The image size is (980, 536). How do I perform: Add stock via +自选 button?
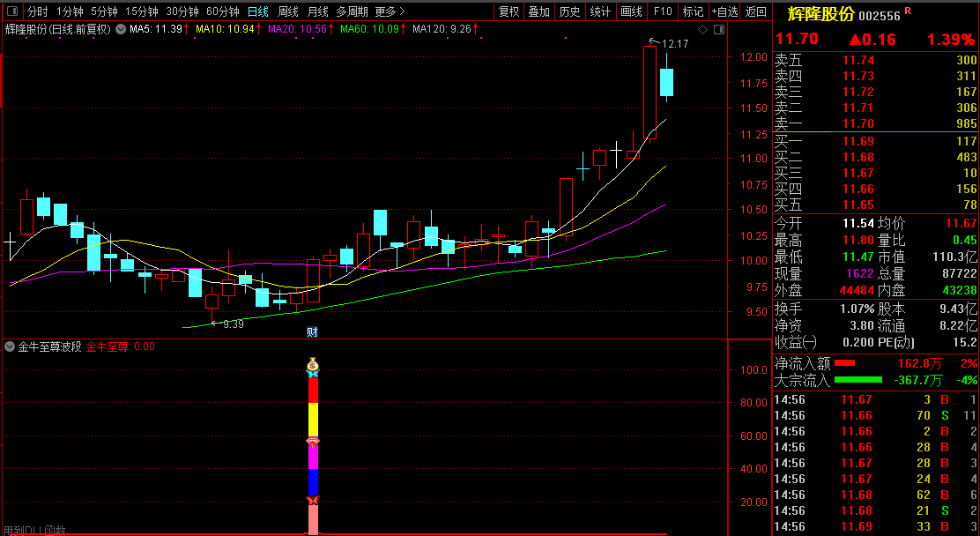coord(724,11)
